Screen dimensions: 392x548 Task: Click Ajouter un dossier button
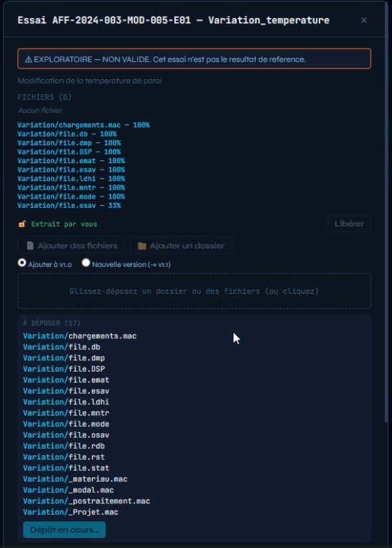pyautogui.click(x=180, y=245)
